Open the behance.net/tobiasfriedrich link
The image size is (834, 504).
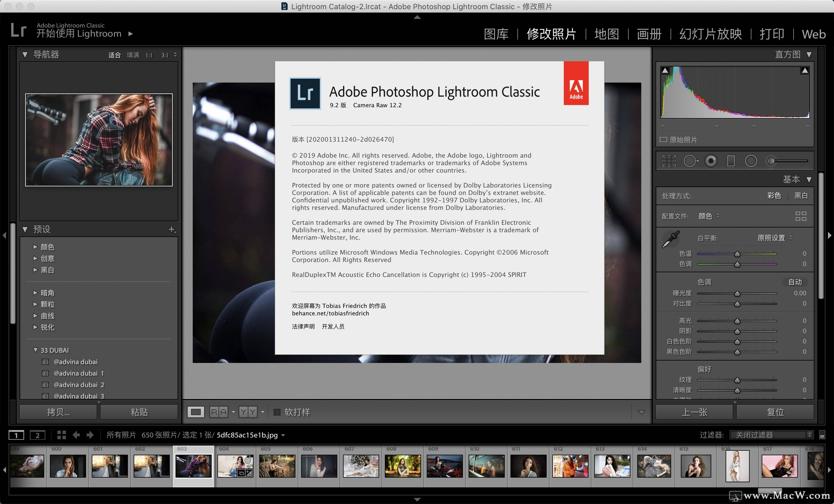[x=330, y=313]
